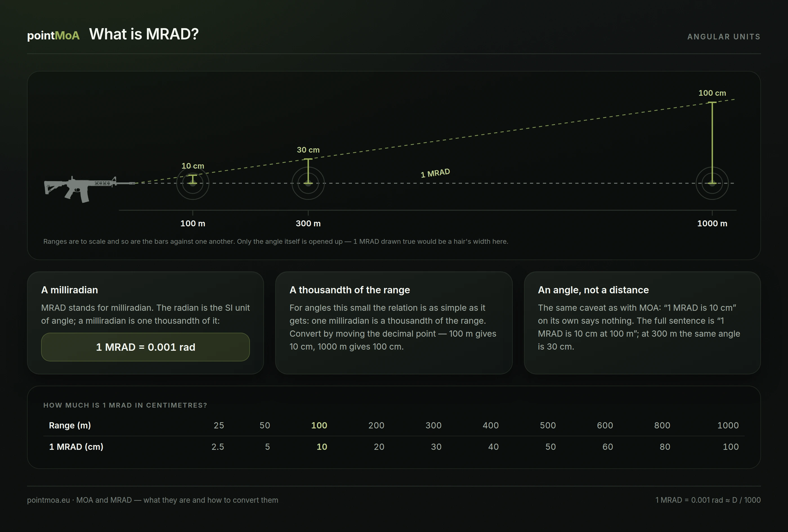788x532 pixels.
Task: Click the '100 cm' bar label
Action: tap(712, 93)
